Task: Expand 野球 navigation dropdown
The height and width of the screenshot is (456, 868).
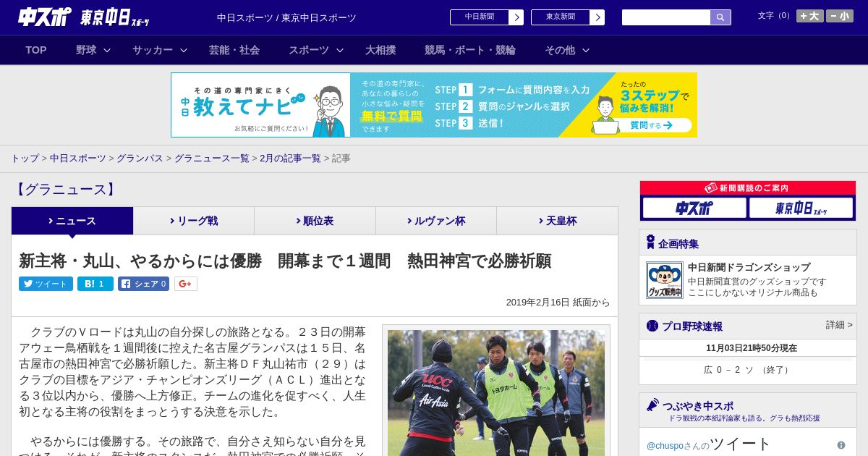Action: coord(93,50)
